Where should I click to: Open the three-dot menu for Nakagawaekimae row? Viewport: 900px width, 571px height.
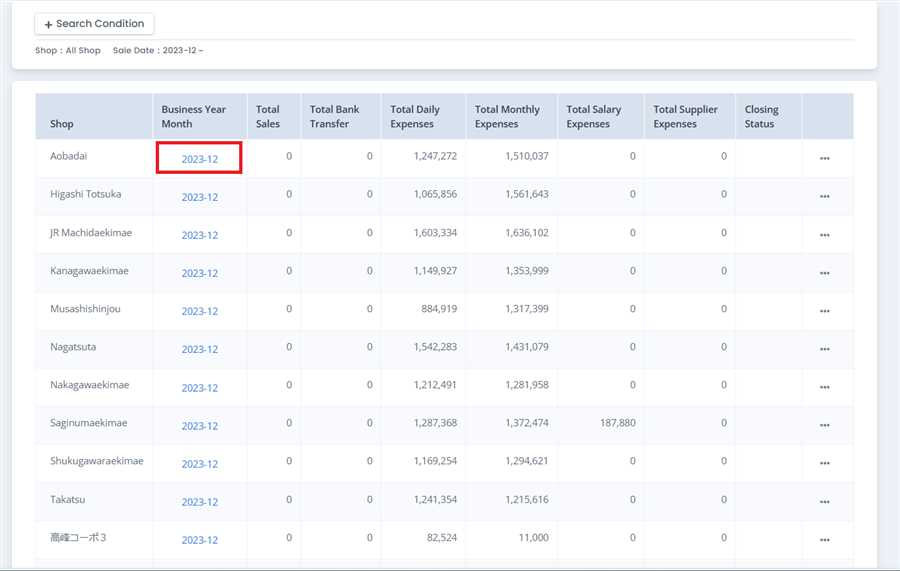[824, 388]
